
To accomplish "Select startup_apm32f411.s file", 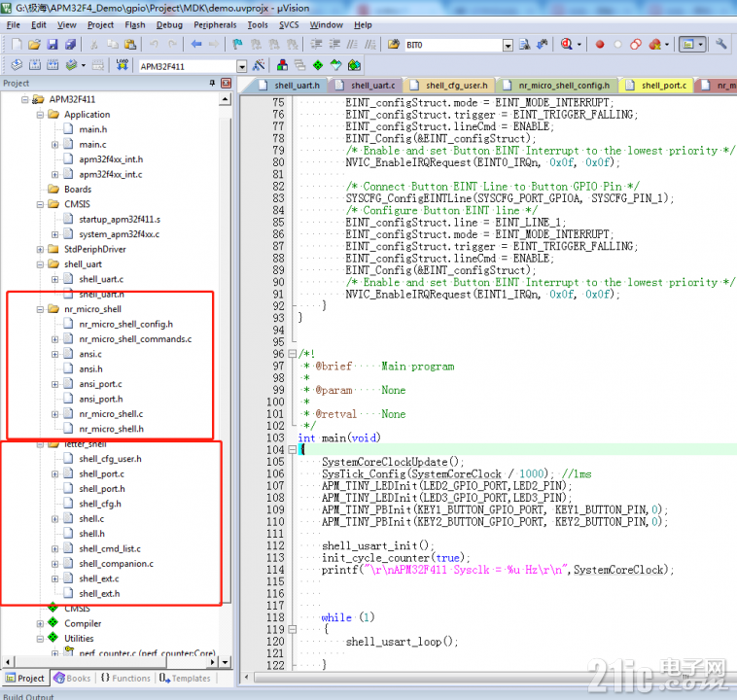I will [x=120, y=220].
